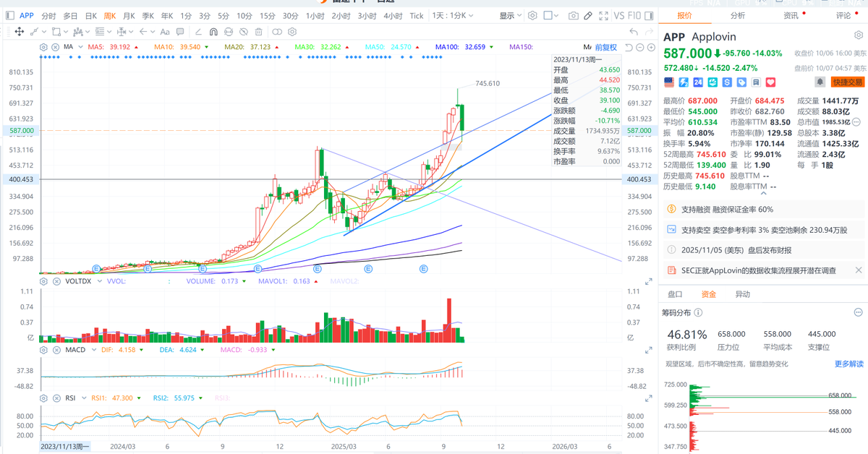The width and height of the screenshot is (868, 454).
Task: Toggle the lock drawings icon
Action: click(229, 32)
